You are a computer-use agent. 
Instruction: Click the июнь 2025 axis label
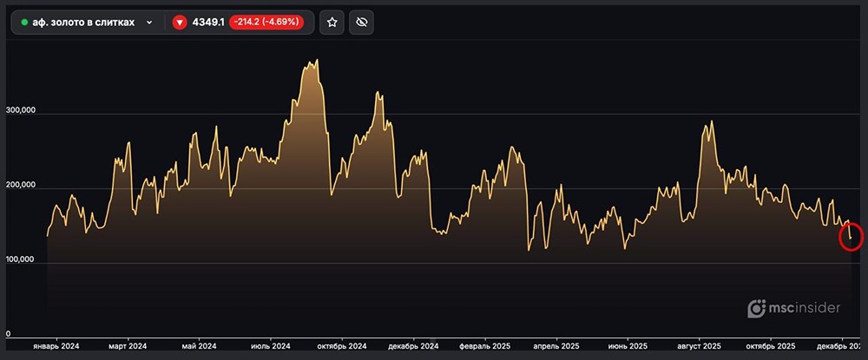pos(628,347)
